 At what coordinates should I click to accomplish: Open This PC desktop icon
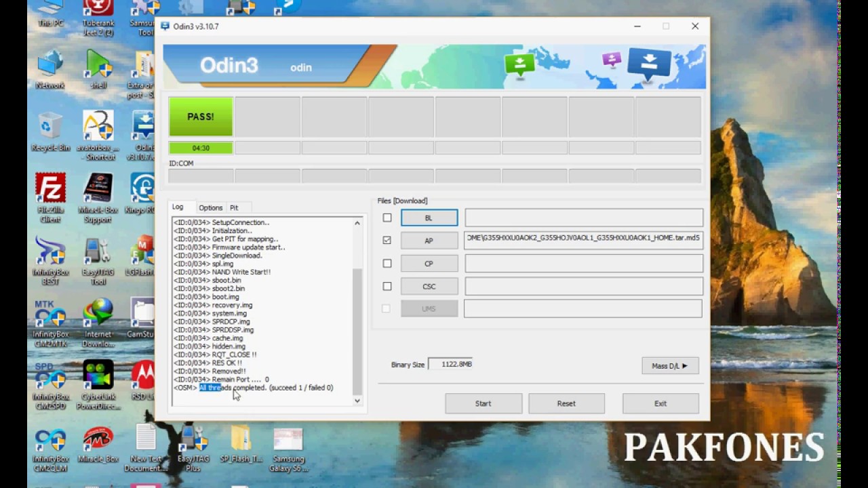50,14
